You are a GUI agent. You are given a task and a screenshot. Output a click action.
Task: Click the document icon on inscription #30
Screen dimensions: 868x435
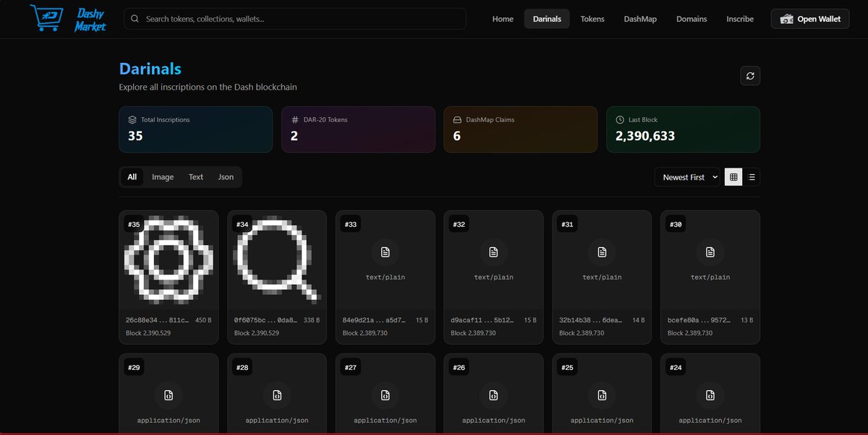click(710, 251)
